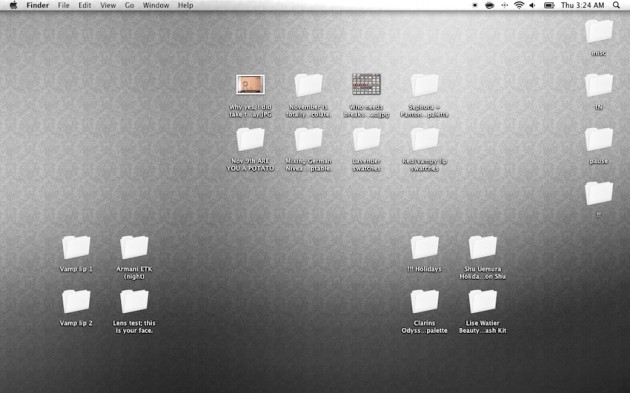Open the View menu

(x=108, y=5)
